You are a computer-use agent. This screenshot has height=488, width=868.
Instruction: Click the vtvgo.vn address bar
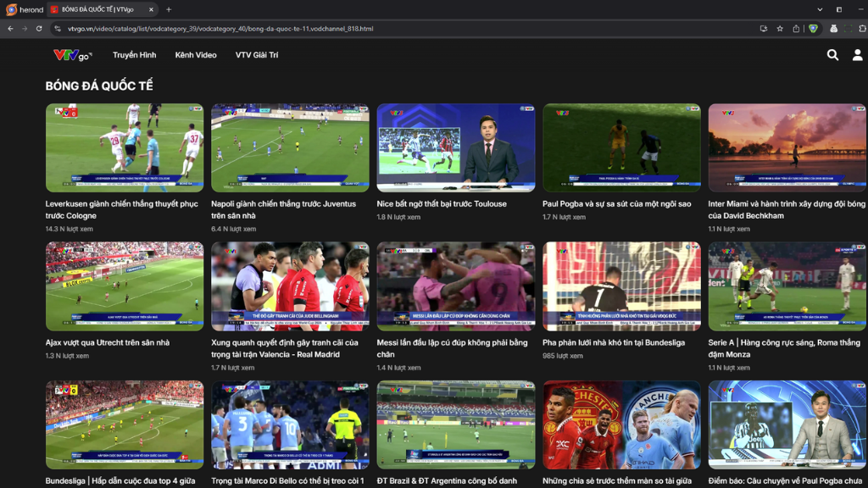(x=409, y=29)
